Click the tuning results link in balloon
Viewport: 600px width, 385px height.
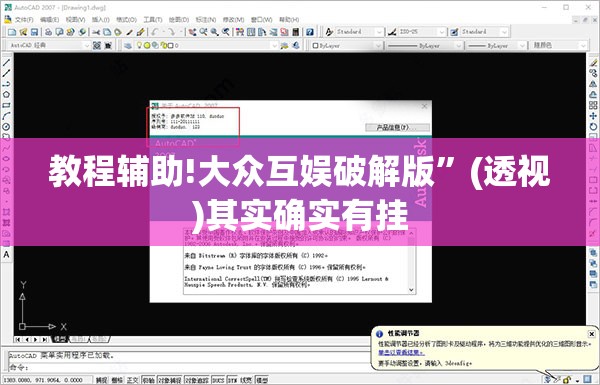pyautogui.click(x=401, y=353)
